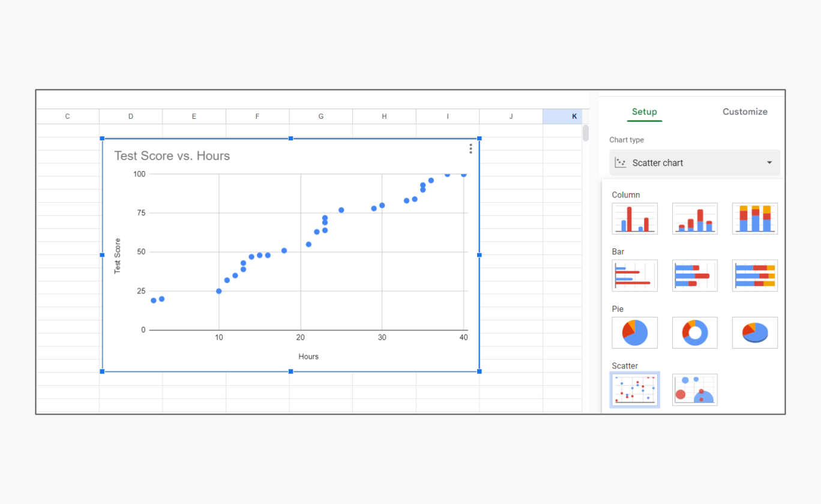Switch to the Customize tab
This screenshot has height=504, width=821.
click(x=745, y=112)
